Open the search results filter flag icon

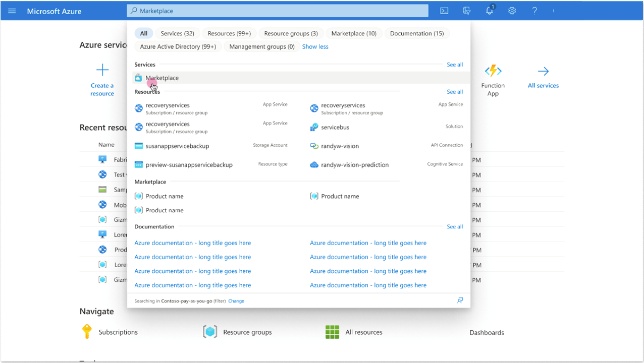tap(460, 300)
